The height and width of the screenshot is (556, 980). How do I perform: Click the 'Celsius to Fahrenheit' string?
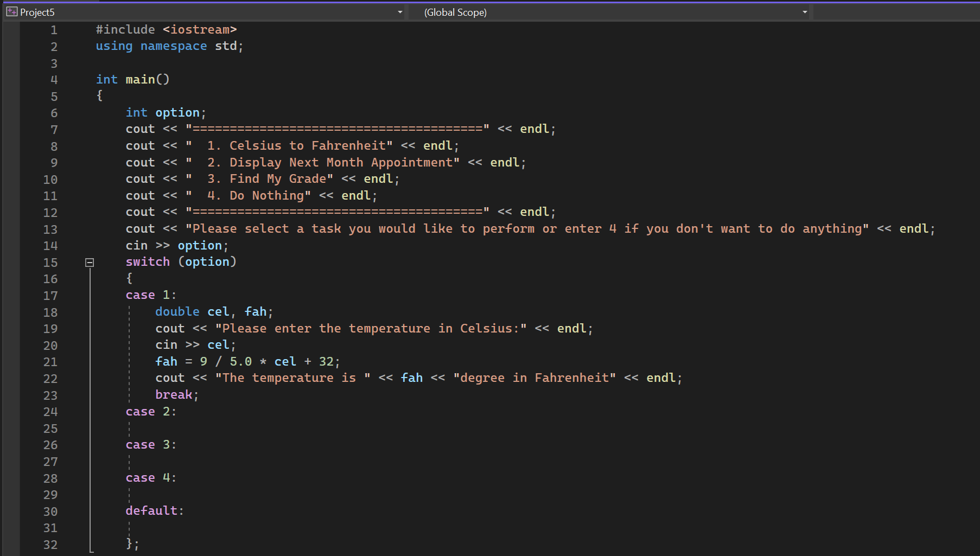(x=289, y=146)
